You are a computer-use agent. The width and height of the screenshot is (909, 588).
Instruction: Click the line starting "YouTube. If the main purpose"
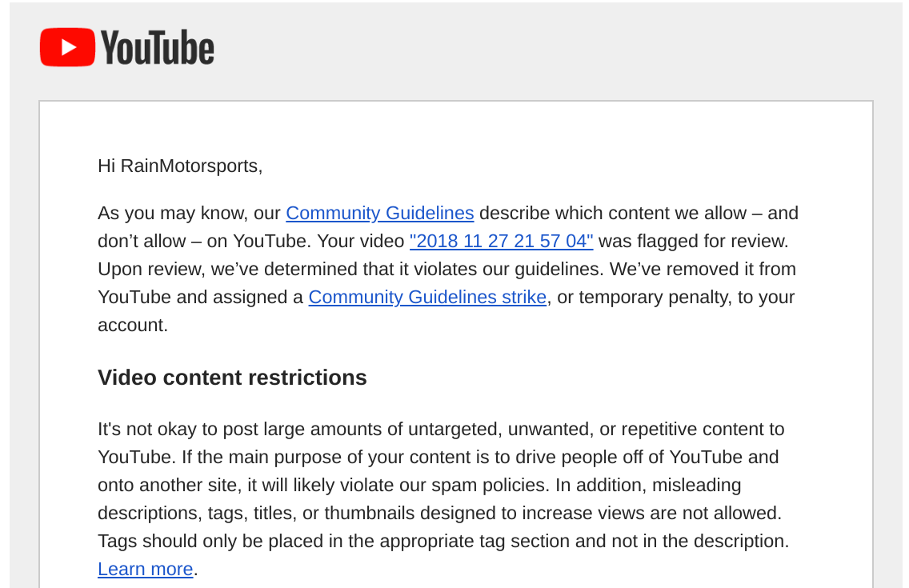[438, 457]
